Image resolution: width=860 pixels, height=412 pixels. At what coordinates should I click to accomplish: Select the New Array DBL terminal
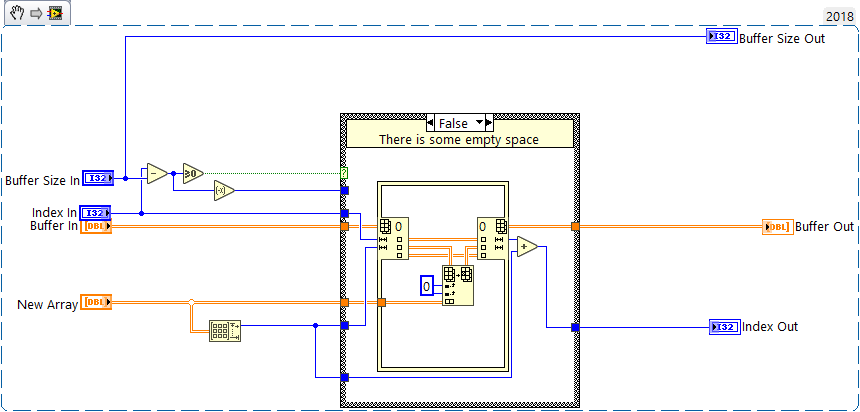coord(96,302)
